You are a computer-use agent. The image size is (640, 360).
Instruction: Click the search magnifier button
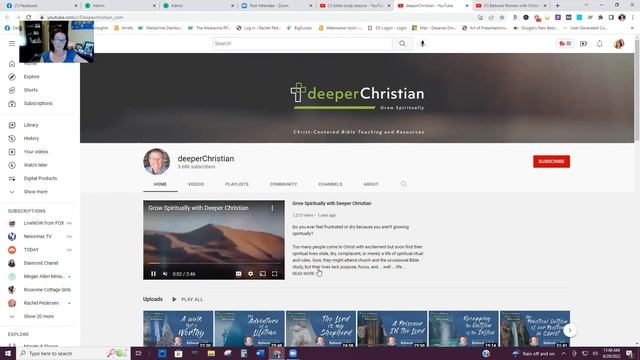point(402,43)
